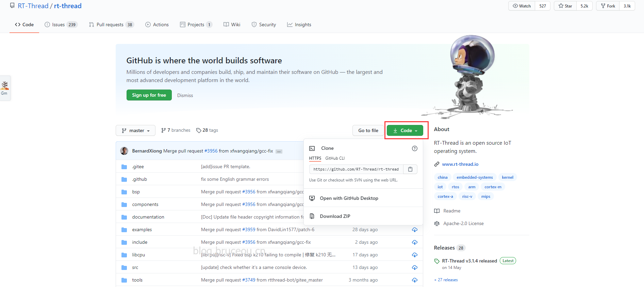Click the Go to file button
The image size is (644, 287).
[368, 130]
